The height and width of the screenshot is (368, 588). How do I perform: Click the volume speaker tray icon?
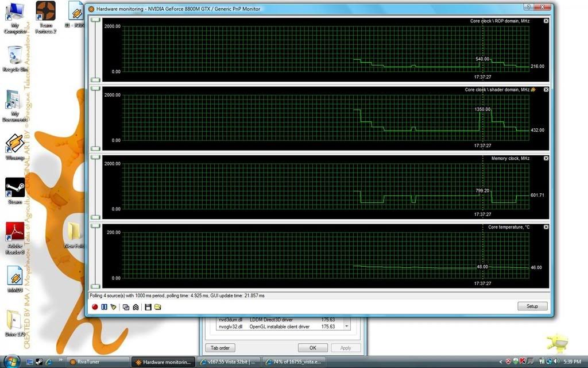[x=556, y=362]
